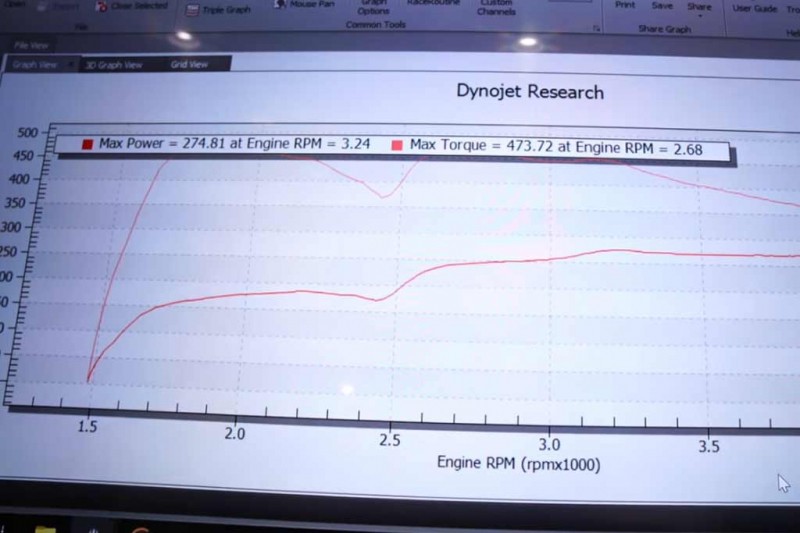The height and width of the screenshot is (533, 800).
Task: Switch to the 3D Graph View tab
Action: pyautogui.click(x=113, y=65)
